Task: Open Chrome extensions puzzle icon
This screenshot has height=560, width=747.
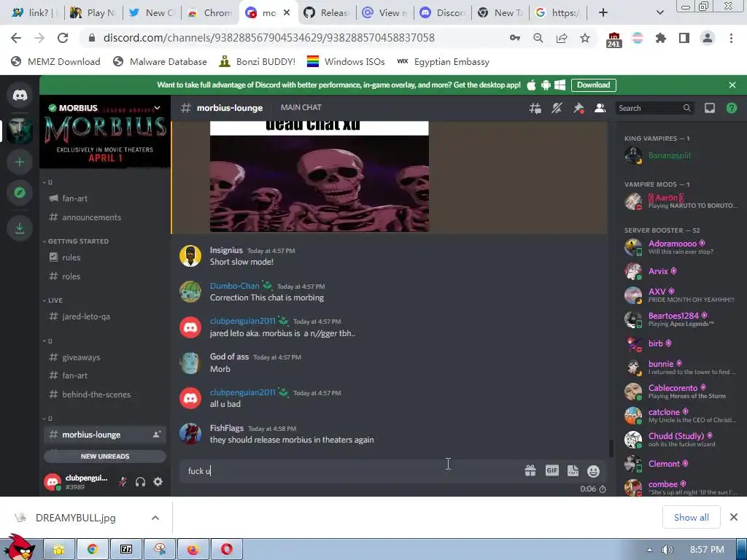Action: (x=661, y=38)
